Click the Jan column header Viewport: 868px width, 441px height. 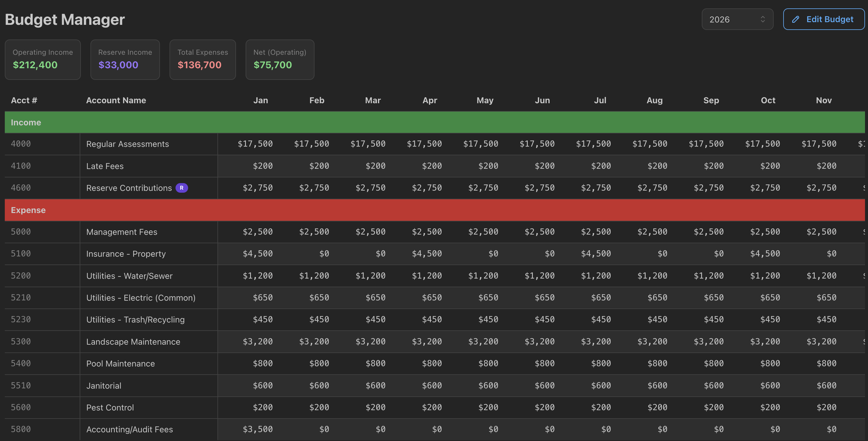(261, 100)
